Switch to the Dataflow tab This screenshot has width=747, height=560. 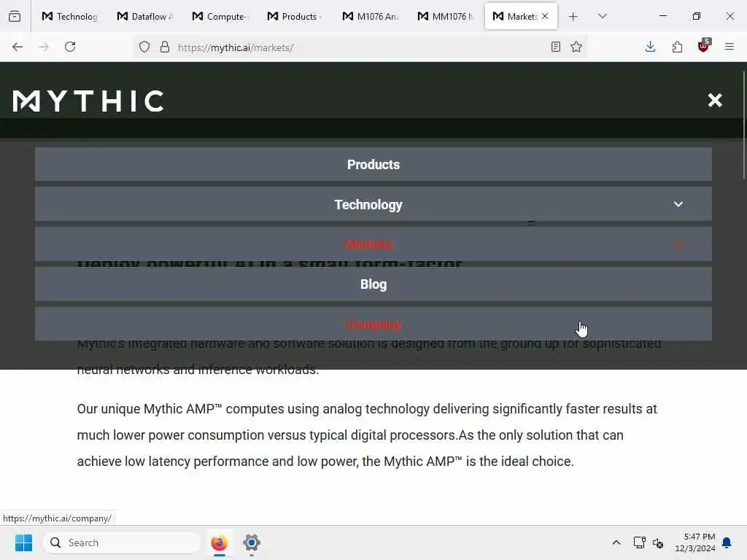(x=145, y=16)
